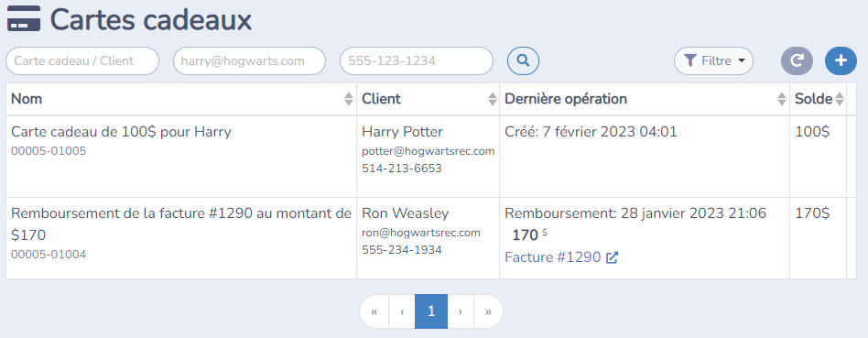Click the phone number search field
This screenshot has width=868, height=338.
click(417, 60)
